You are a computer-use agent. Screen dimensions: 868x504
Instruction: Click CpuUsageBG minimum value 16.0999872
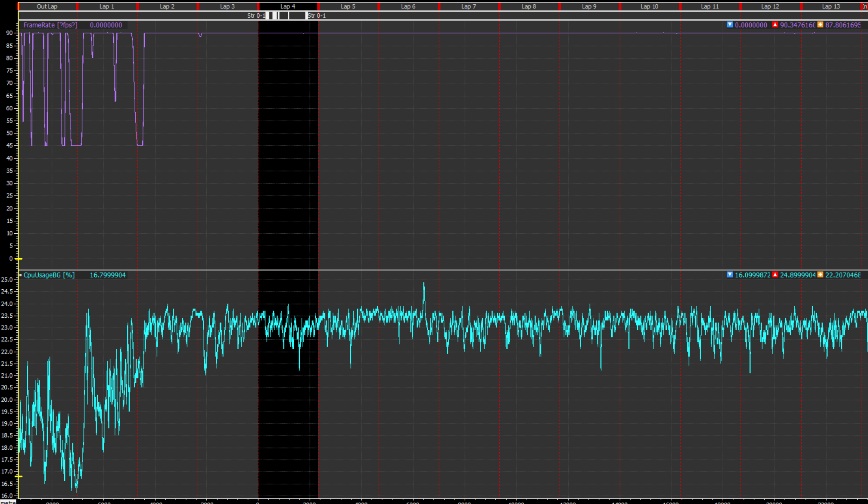click(753, 275)
